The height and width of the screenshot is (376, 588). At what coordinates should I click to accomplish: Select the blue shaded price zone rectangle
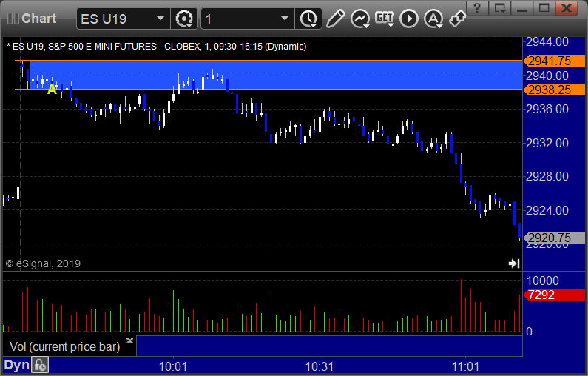276,75
